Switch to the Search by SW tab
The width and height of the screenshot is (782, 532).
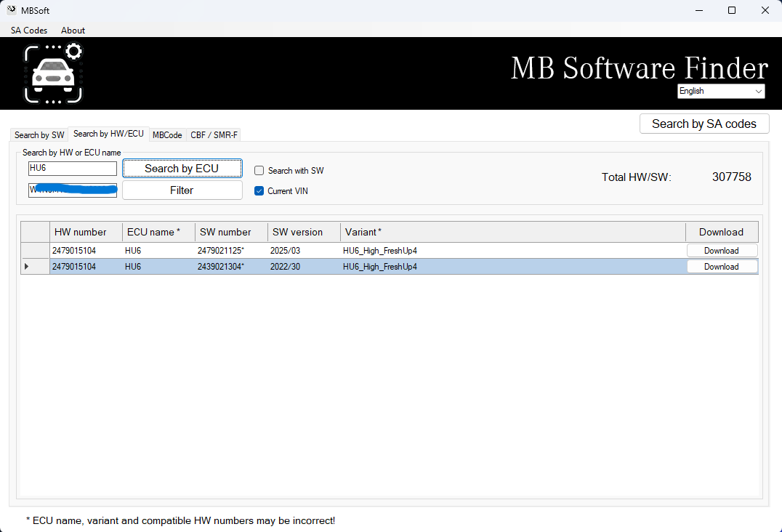click(x=39, y=135)
